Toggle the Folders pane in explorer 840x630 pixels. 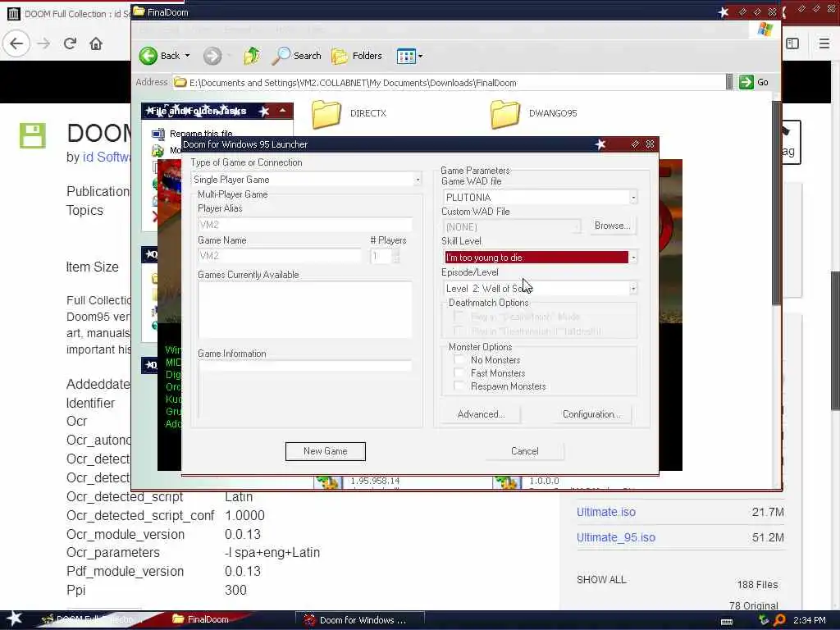[x=357, y=56]
